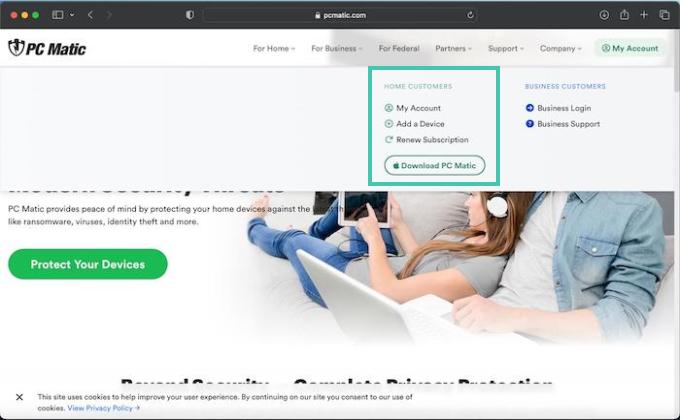Click the Download PC Matic button

click(x=435, y=165)
